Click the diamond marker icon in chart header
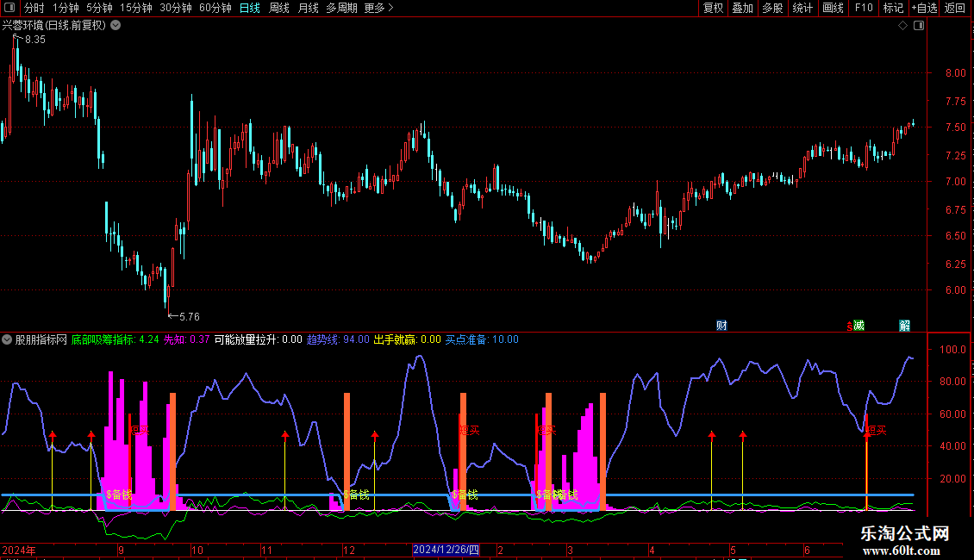974x560 pixels. point(902,26)
